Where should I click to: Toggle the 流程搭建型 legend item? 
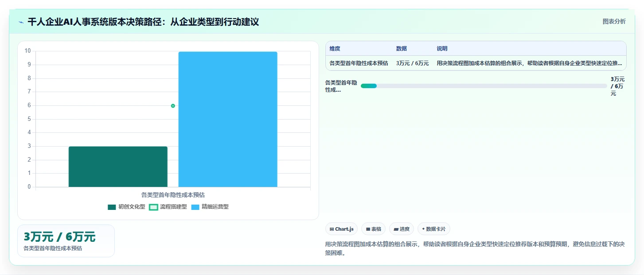click(x=168, y=207)
